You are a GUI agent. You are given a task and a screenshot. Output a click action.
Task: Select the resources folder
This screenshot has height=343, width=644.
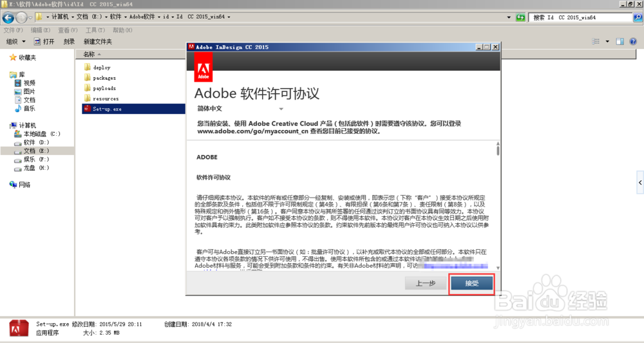(101, 98)
